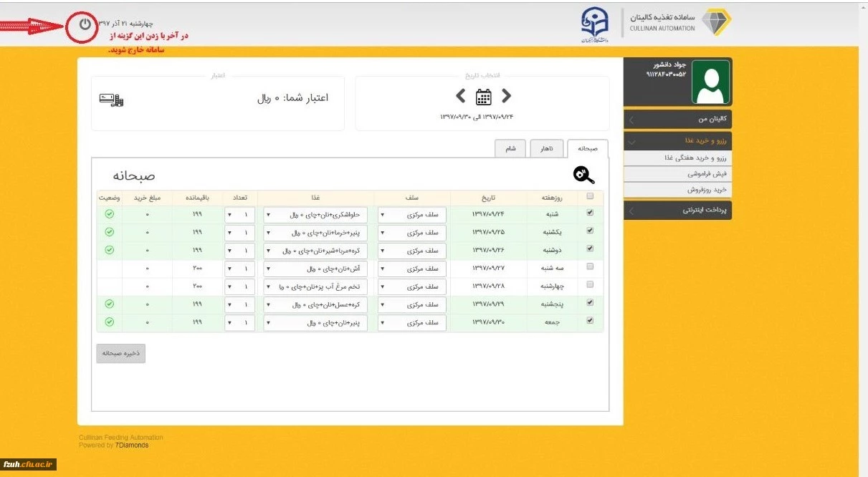868x477 pixels.
Task: Open the food dropdown in the یکشنبه row
Action: (315, 233)
